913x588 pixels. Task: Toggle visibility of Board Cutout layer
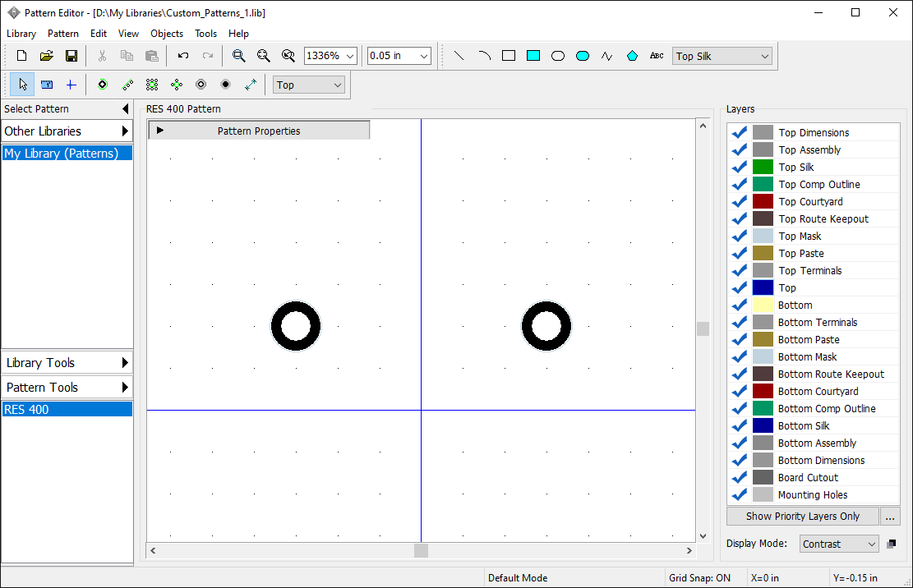(x=740, y=477)
